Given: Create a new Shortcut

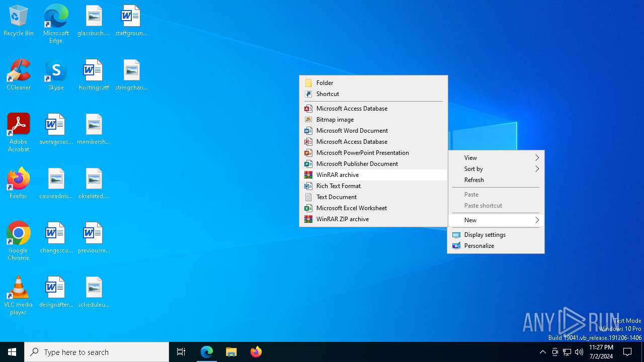Looking at the screenshot, I should 373,94.
